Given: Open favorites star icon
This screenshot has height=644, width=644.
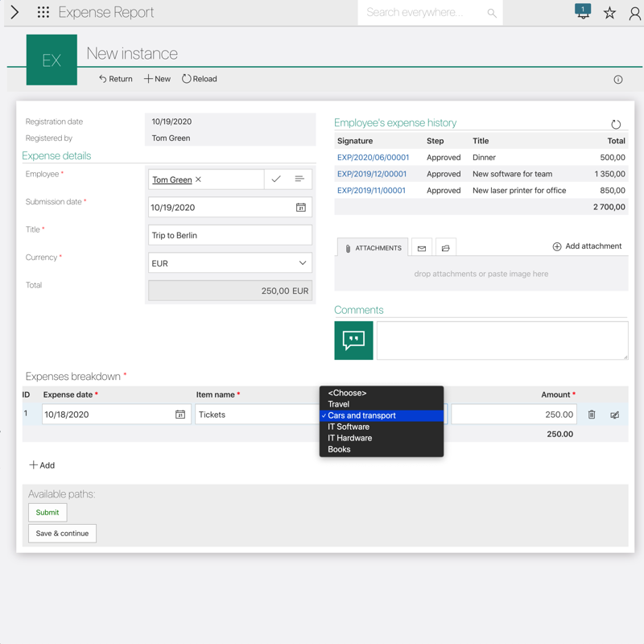Looking at the screenshot, I should click(609, 13).
